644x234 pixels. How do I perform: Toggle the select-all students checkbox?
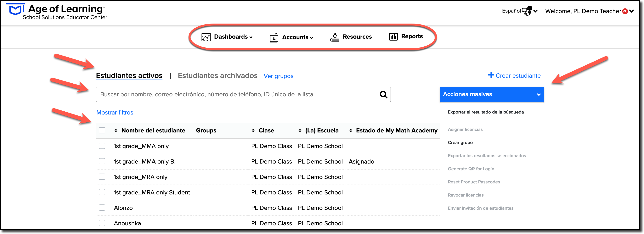click(x=102, y=130)
